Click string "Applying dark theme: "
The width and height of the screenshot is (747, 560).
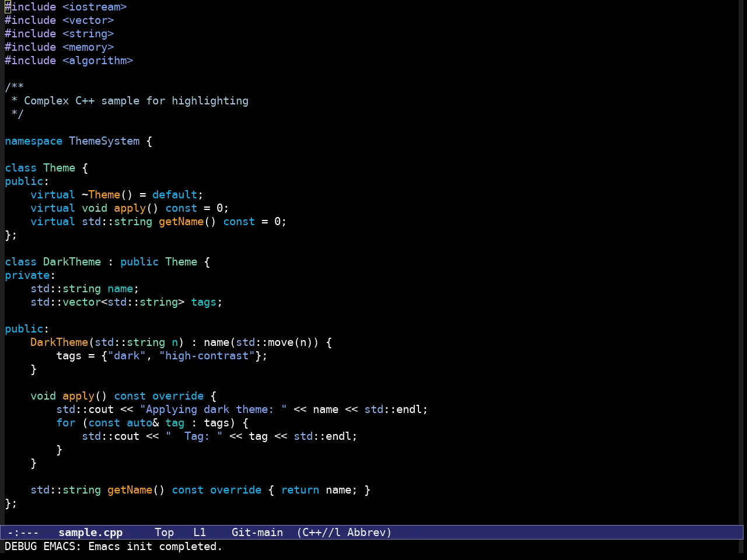pyautogui.click(x=214, y=409)
